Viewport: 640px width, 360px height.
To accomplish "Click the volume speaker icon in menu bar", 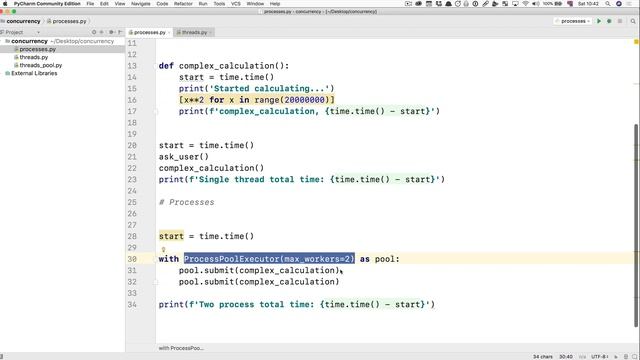I will tap(536, 4).
